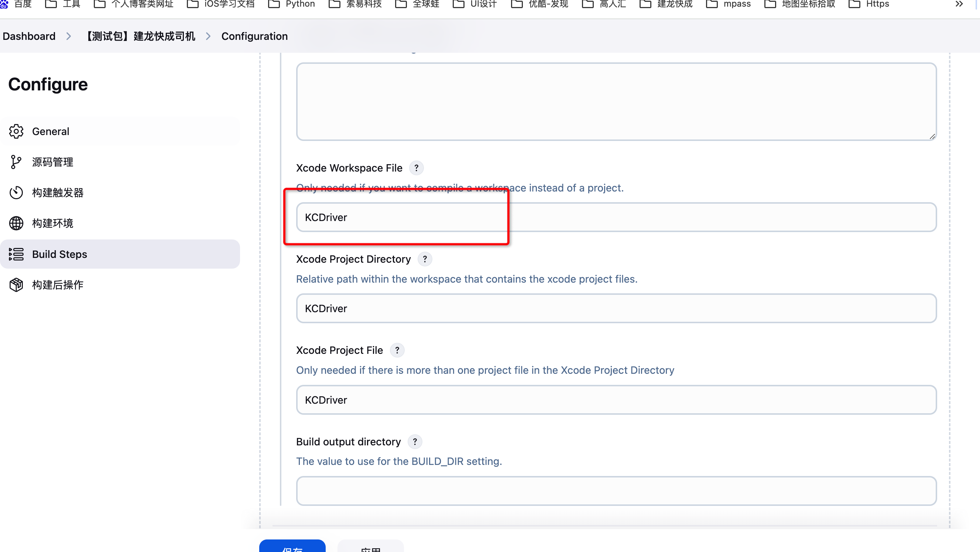Image resolution: width=980 pixels, height=552 pixels.
Task: Click the 构建触发器 clock icon
Action: click(16, 193)
